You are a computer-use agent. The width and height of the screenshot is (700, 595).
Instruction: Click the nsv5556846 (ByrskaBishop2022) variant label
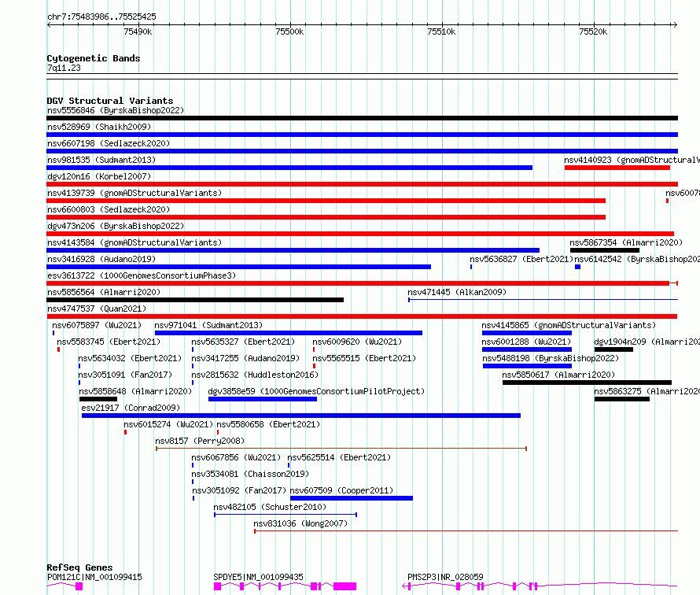click(x=116, y=110)
